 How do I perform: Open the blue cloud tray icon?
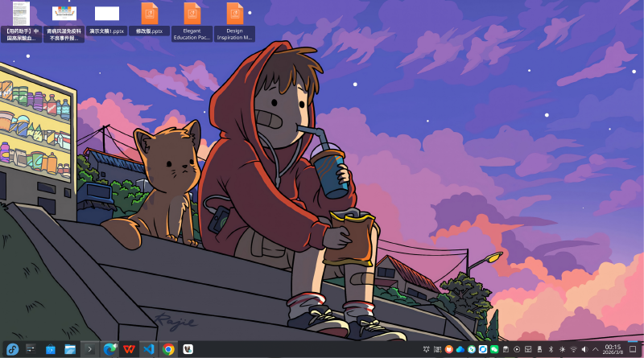[x=460, y=349]
